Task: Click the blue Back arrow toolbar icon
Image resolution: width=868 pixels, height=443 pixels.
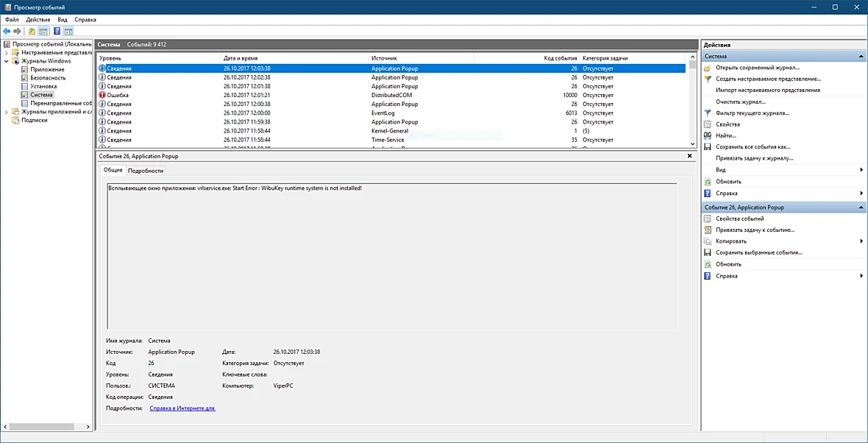Action: coord(7,31)
